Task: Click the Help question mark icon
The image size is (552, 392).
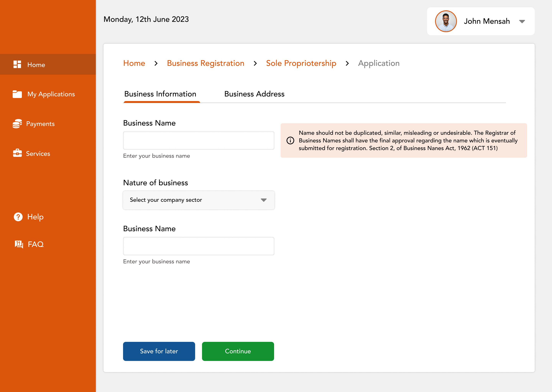Action: pos(18,217)
